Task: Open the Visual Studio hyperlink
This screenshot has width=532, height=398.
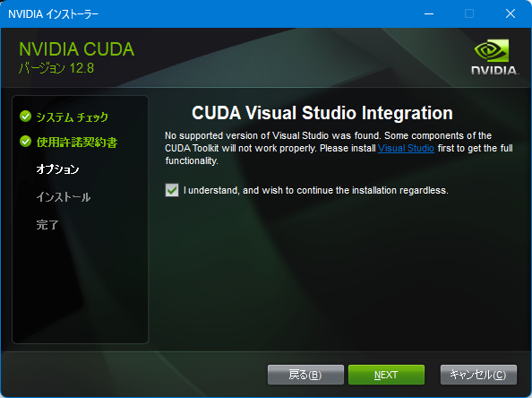Action: point(406,148)
